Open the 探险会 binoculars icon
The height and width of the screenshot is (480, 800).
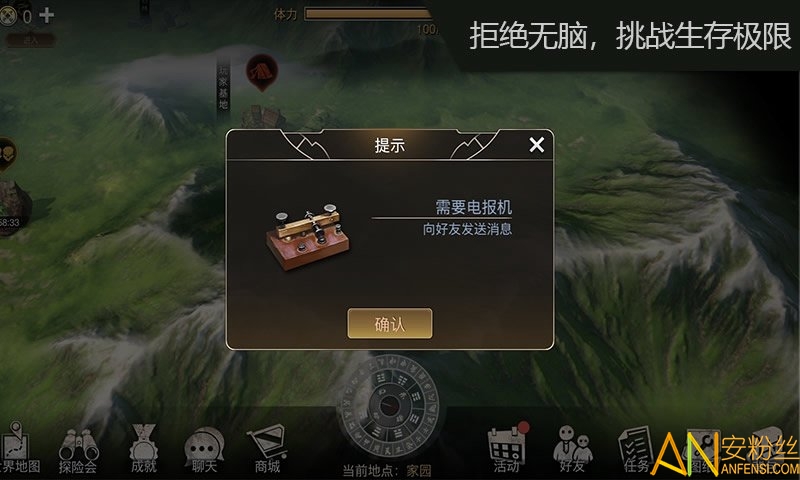point(78,451)
